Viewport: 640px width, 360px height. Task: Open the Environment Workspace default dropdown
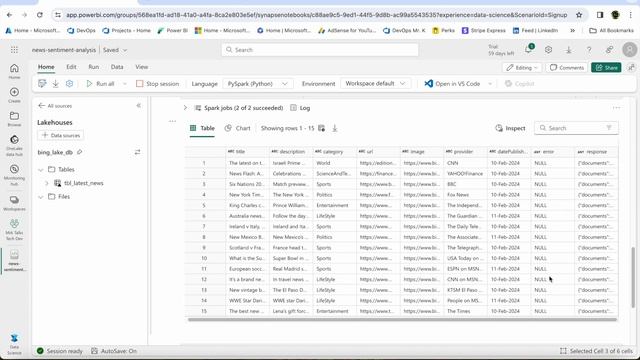(x=375, y=84)
